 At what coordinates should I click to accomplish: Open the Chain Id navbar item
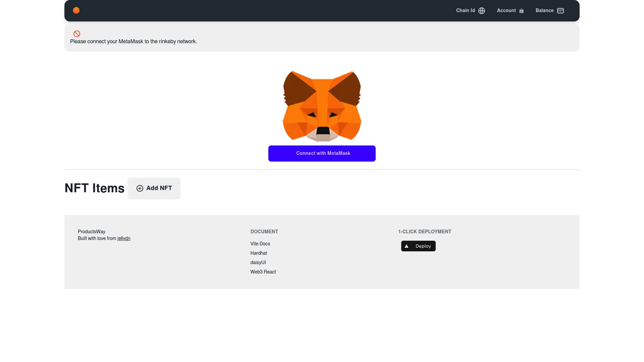[x=471, y=11]
